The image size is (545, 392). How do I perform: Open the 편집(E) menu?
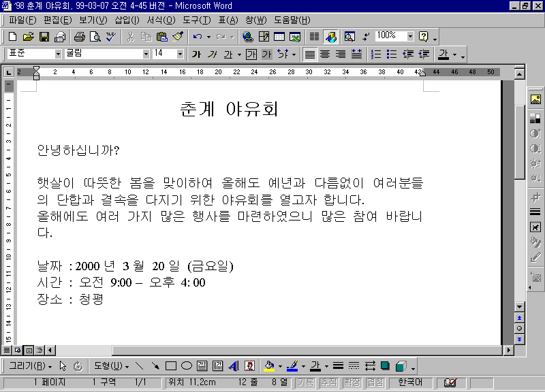pos(58,20)
